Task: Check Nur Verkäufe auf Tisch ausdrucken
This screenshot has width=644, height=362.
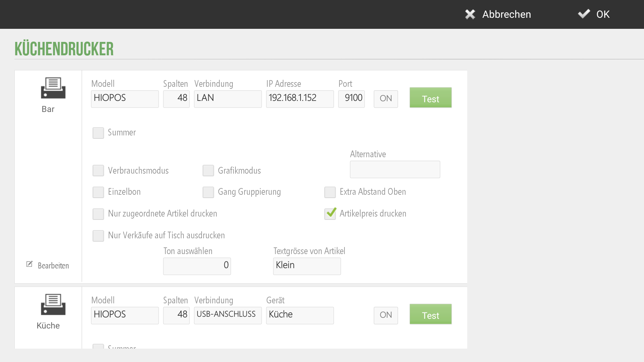Action: click(98, 236)
